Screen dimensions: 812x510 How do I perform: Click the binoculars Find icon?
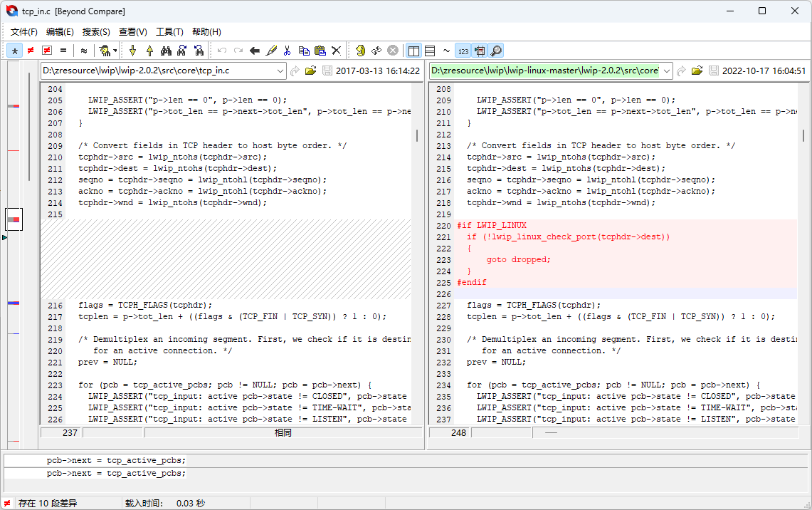tap(166, 51)
